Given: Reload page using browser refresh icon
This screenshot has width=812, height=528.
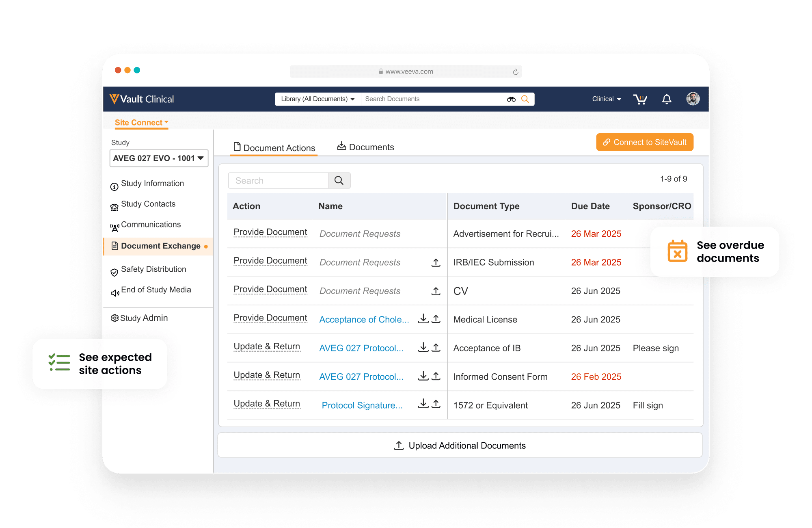Looking at the screenshot, I should click(515, 72).
